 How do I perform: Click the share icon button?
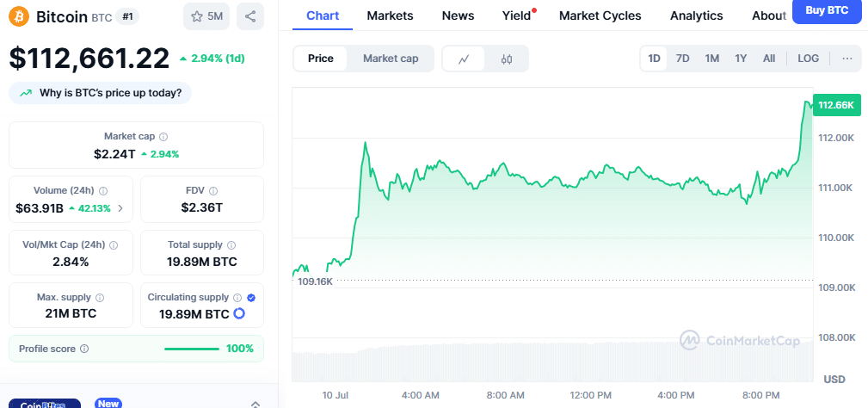pyautogui.click(x=250, y=16)
